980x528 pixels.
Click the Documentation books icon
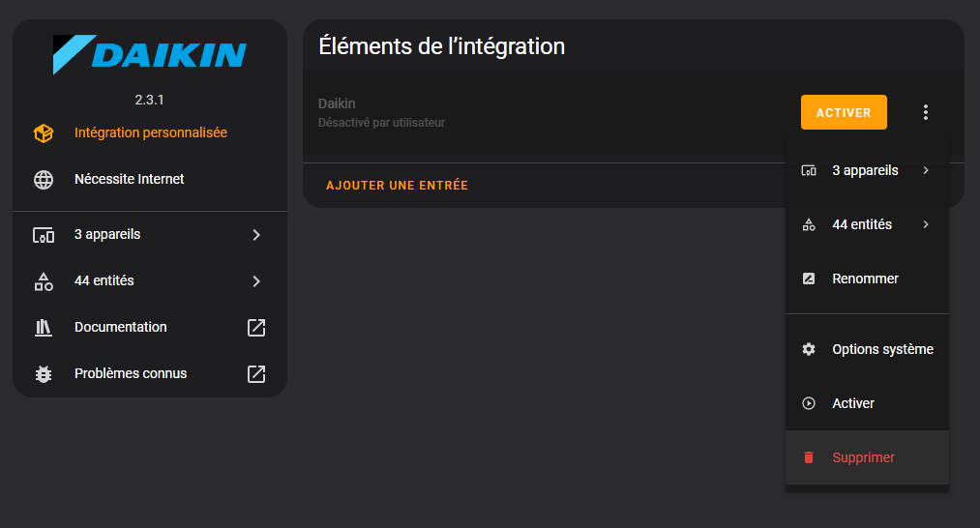[x=44, y=328]
